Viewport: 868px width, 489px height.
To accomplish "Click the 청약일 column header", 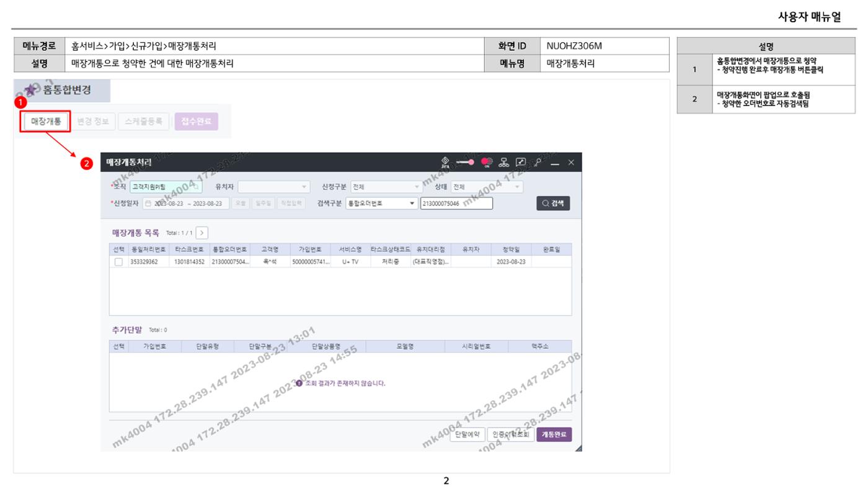I will 511,249.
